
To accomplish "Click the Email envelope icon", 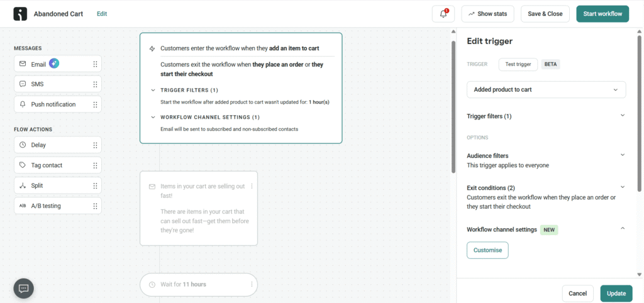I will coord(23,64).
